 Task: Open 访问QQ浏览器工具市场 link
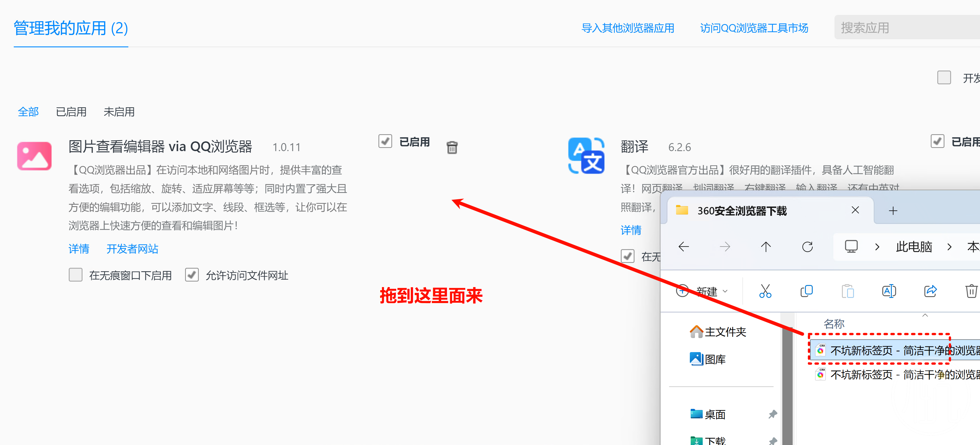pos(754,28)
